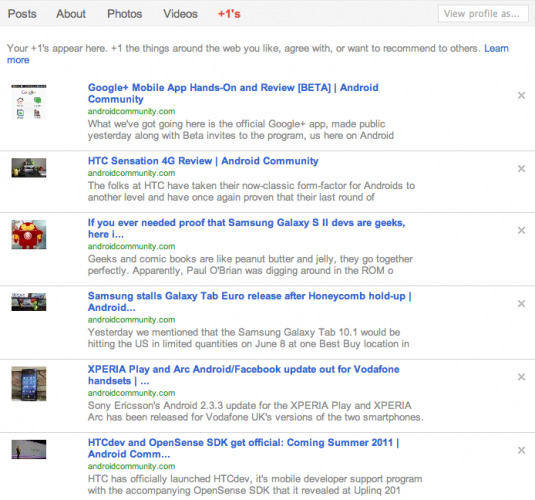The height and width of the screenshot is (500, 535).
Task: Click the "Geeks and comic books" description
Action: pos(250,265)
